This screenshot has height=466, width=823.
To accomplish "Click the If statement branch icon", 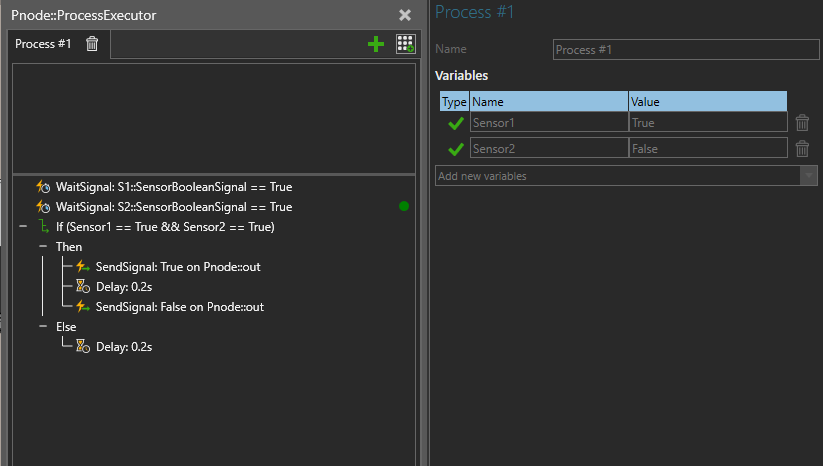I will click(x=44, y=227).
